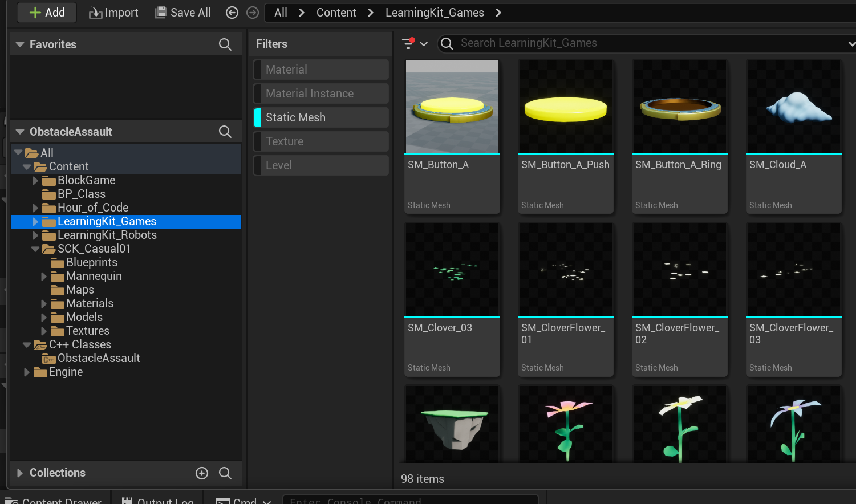Select the SM_Clover_03 asset

[x=452, y=299]
